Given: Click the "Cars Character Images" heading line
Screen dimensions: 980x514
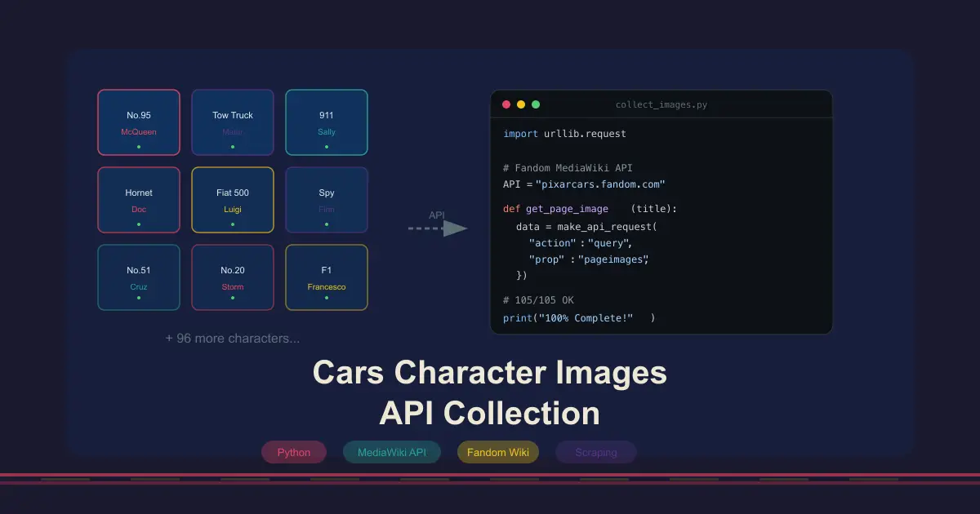Looking at the screenshot, I should click(490, 373).
